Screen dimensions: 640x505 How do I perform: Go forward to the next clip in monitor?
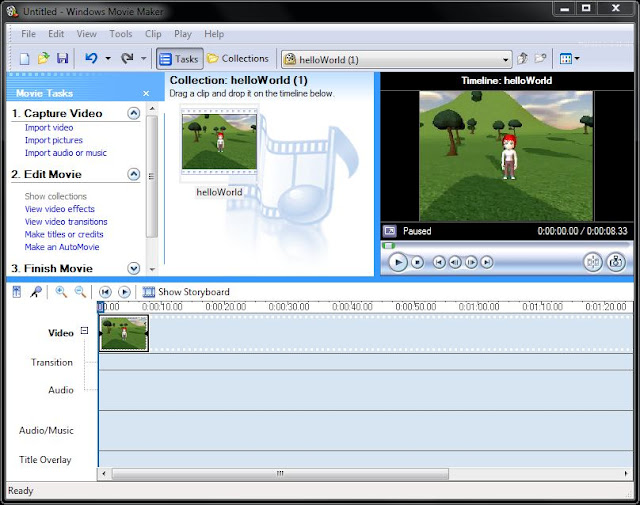click(487, 262)
